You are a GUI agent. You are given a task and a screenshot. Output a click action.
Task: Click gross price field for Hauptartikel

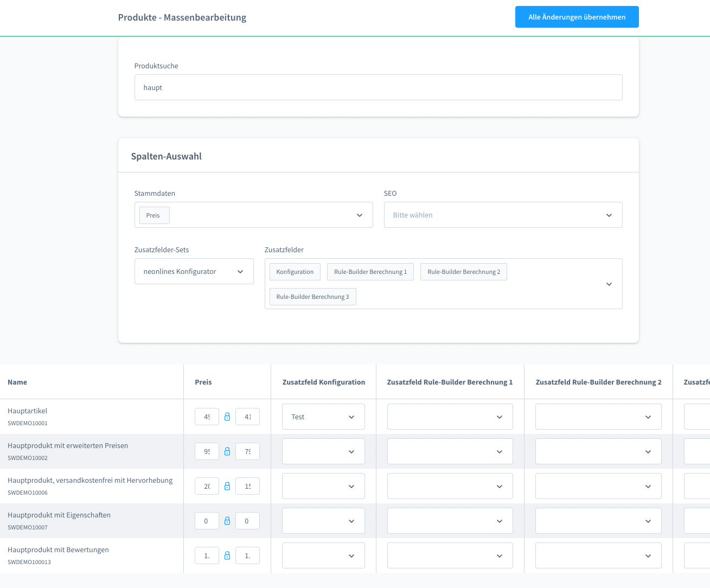207,417
